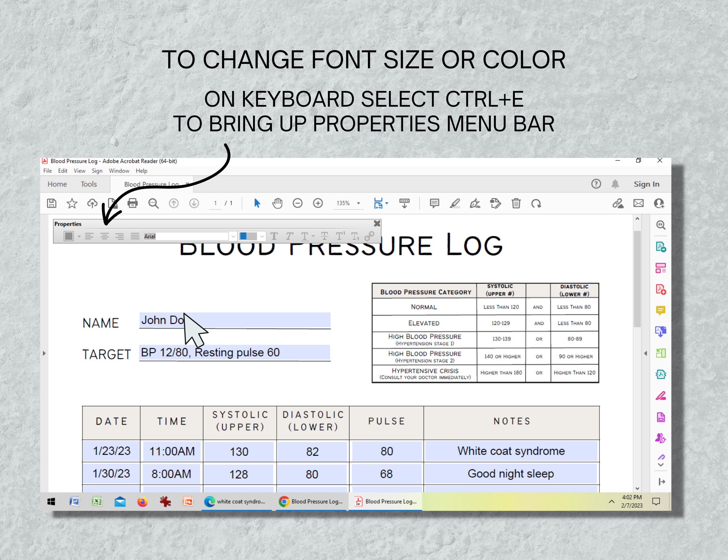Image resolution: width=728 pixels, height=560 pixels.
Task: Select the Highlight text tool
Action: 455,203
